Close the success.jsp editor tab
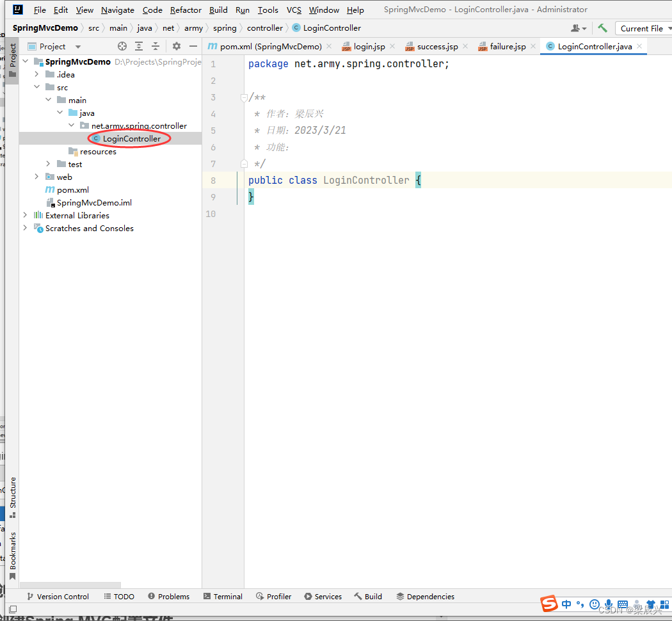Screen dimensions: 672x621 (465, 46)
